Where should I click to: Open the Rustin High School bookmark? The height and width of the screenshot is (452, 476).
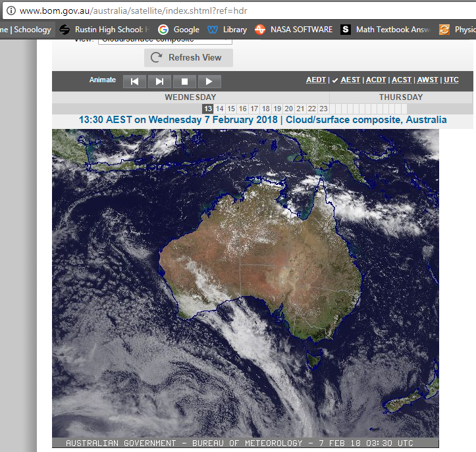coord(104,30)
